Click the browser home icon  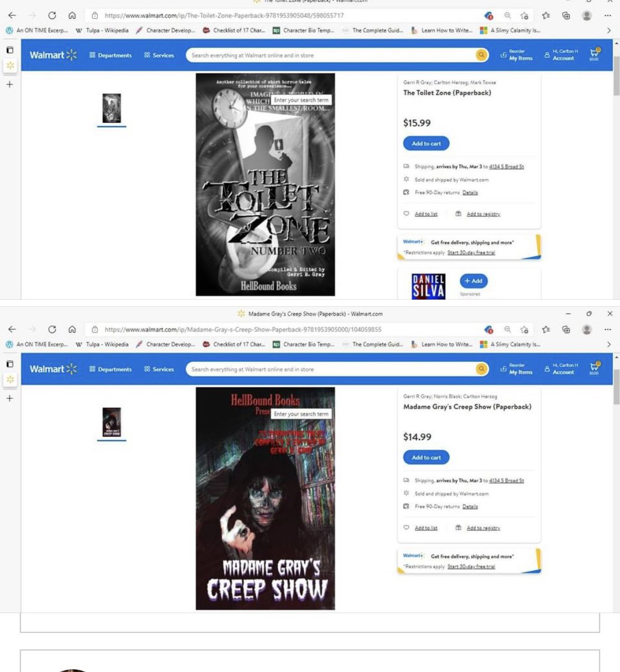(x=71, y=16)
